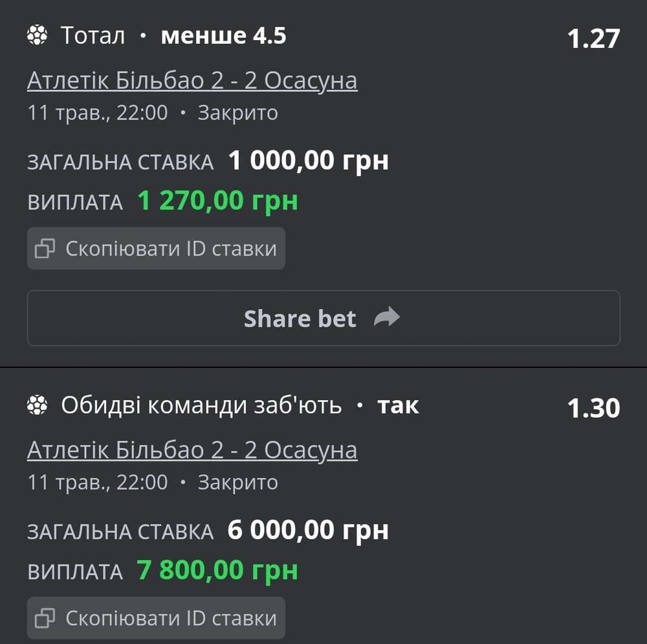The height and width of the screenshot is (644, 647).
Task: Click the copy icon in the 1.30 bet
Action: click(45, 618)
